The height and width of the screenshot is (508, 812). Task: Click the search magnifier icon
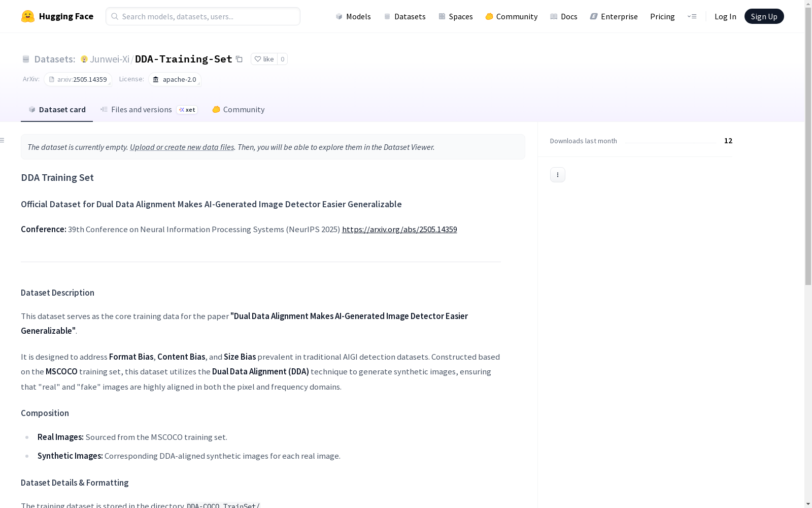click(x=115, y=16)
